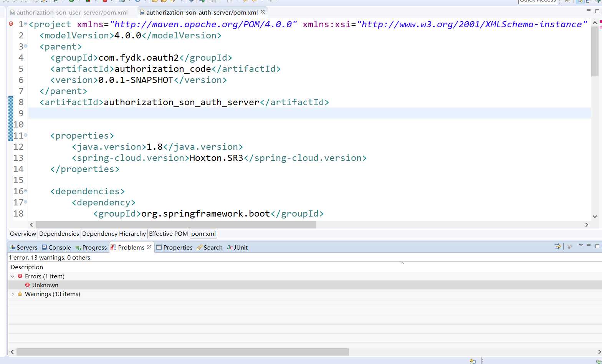Switch to the JUnit view
This screenshot has width=602, height=364.
(x=237, y=248)
